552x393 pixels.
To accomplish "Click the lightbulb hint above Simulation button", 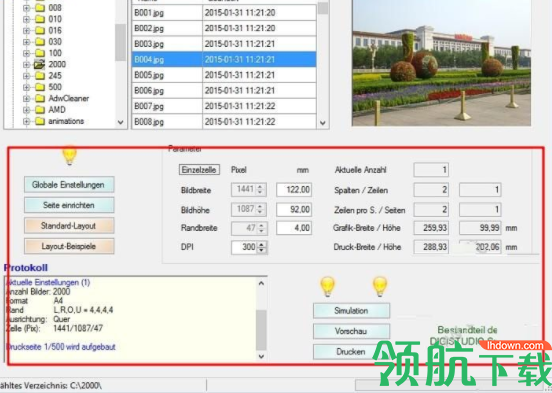I will [x=327, y=286].
